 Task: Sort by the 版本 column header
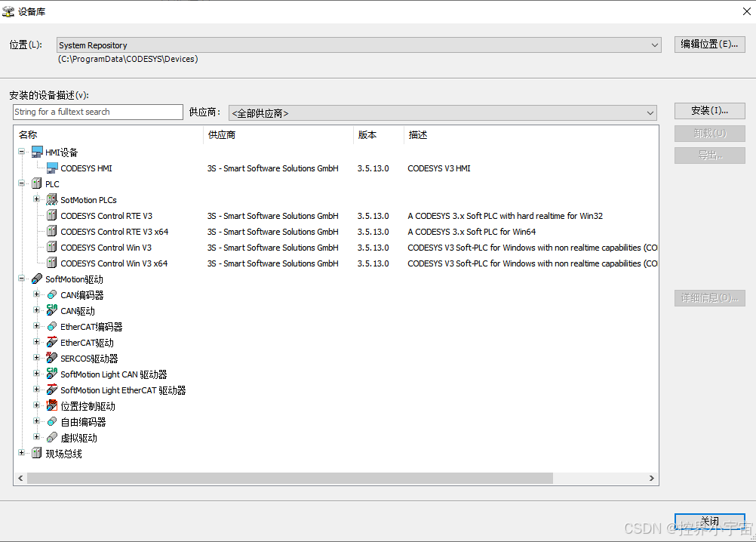pos(379,135)
